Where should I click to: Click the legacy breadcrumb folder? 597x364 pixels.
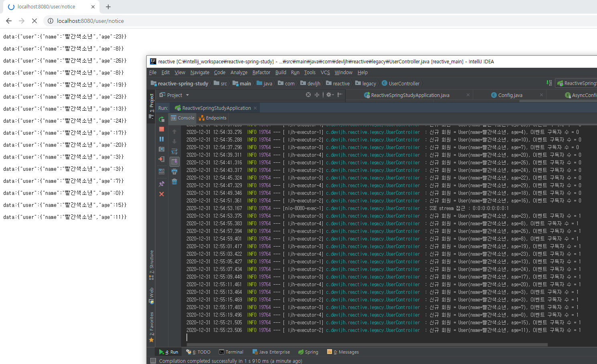pyautogui.click(x=366, y=83)
